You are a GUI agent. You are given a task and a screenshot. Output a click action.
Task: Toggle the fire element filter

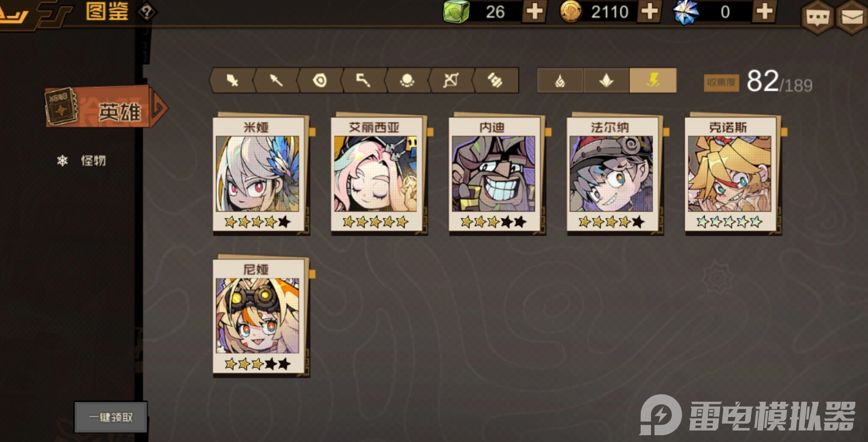[560, 80]
